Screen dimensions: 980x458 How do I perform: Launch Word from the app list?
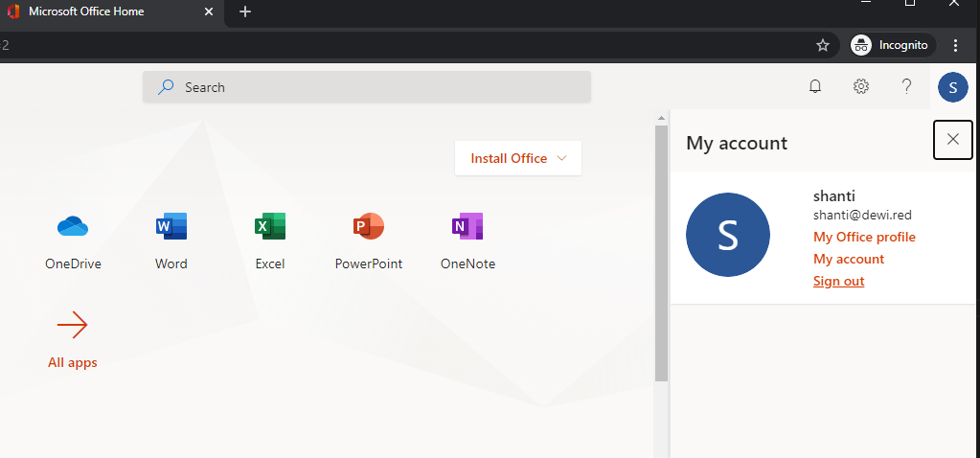tap(171, 227)
